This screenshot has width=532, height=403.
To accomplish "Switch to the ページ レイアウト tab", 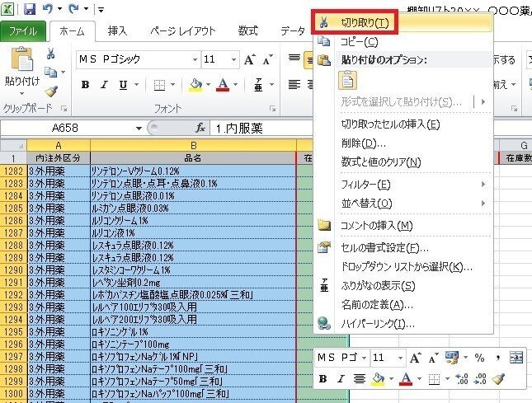I will pos(183,31).
